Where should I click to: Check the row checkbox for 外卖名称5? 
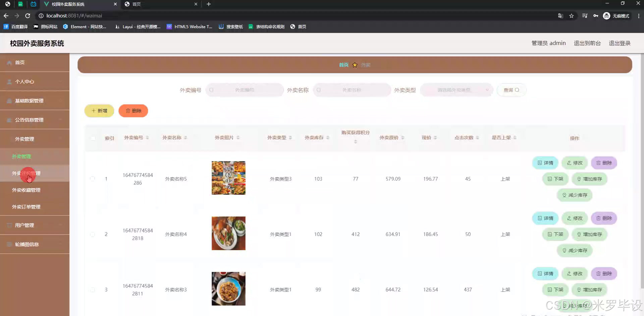(x=93, y=179)
